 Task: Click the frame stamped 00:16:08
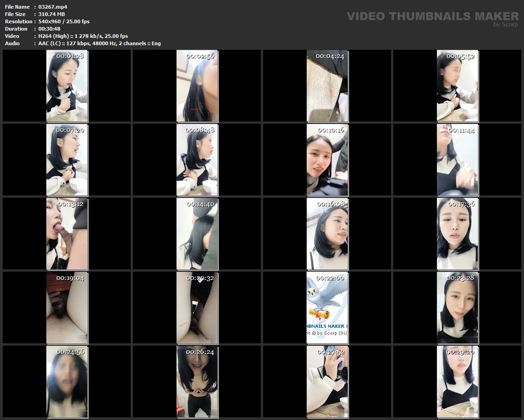[327, 234]
